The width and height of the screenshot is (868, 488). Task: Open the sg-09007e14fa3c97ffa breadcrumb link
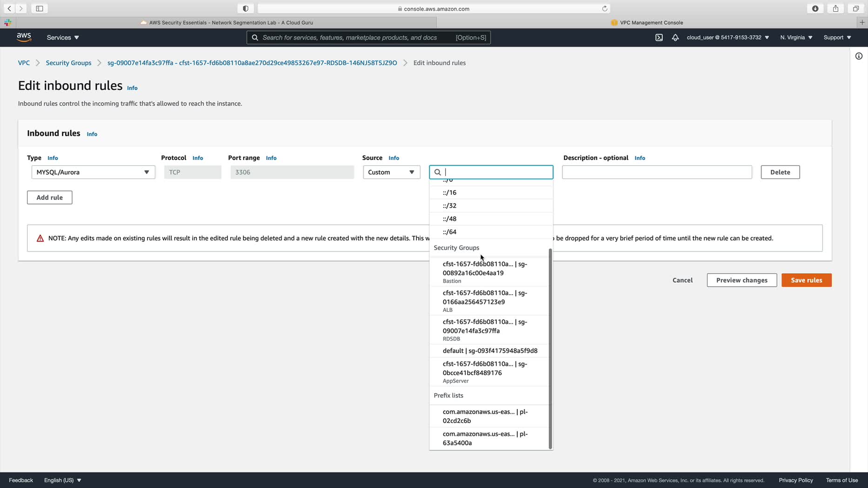click(x=252, y=63)
